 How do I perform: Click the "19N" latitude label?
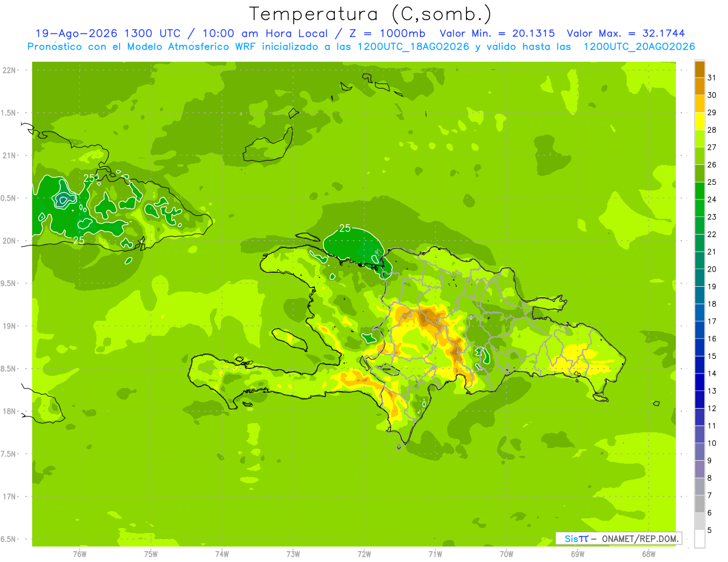coord(9,326)
